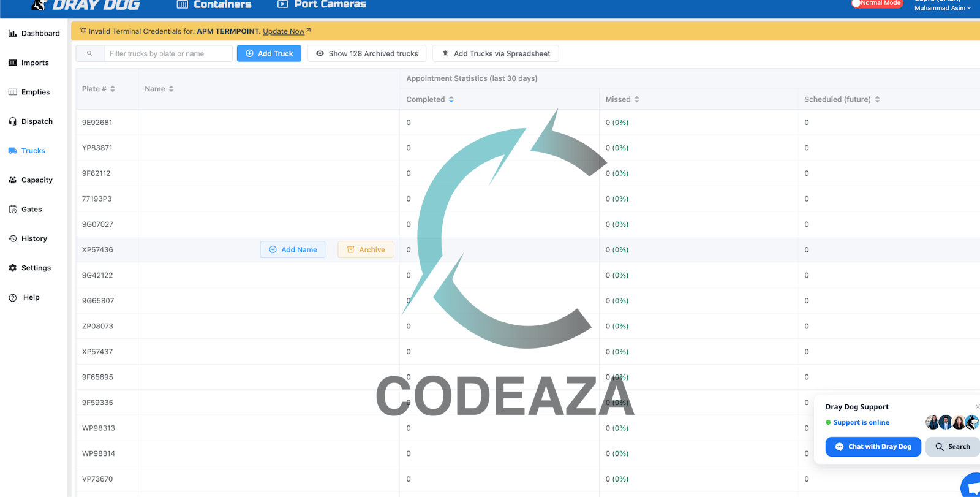Viewport: 980px width, 497px height.
Task: Toggle the Normal Mode switch
Action: 877,3
